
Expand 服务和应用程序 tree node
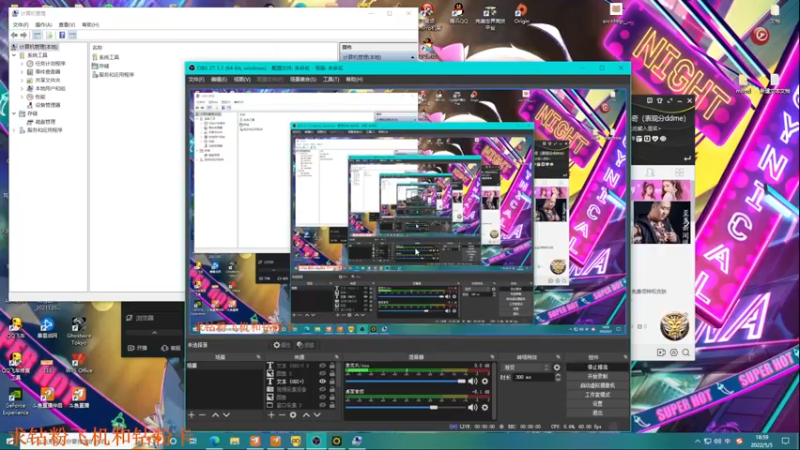(14, 130)
